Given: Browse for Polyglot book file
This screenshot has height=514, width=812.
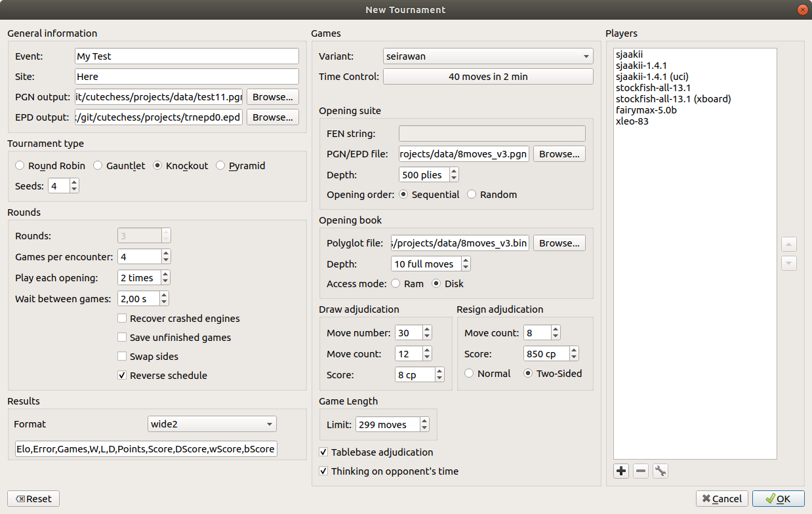Looking at the screenshot, I should pos(559,243).
